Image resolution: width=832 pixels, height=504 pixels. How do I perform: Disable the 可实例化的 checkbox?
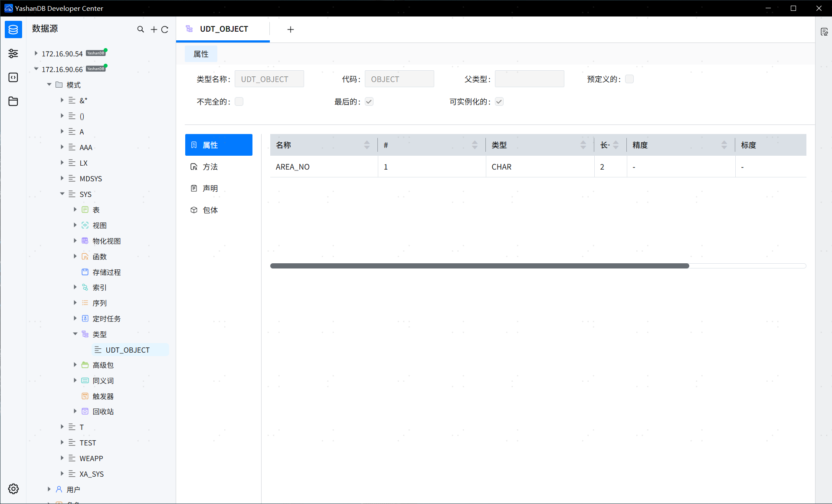[499, 101]
